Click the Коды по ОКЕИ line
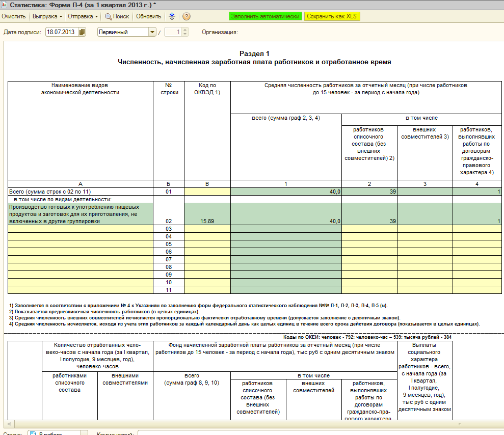This screenshot has height=435, width=504. pos(367,337)
